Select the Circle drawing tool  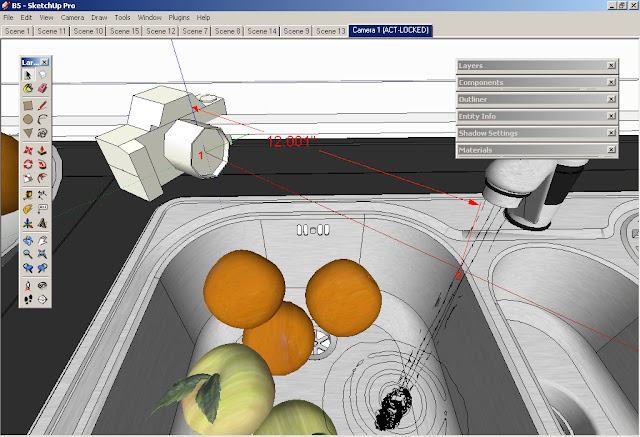(x=28, y=120)
